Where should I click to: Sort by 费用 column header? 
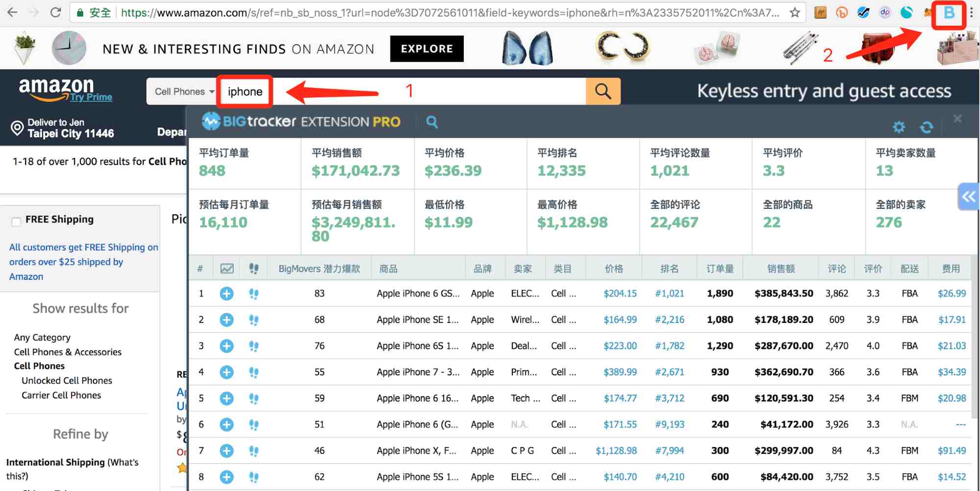[951, 269]
